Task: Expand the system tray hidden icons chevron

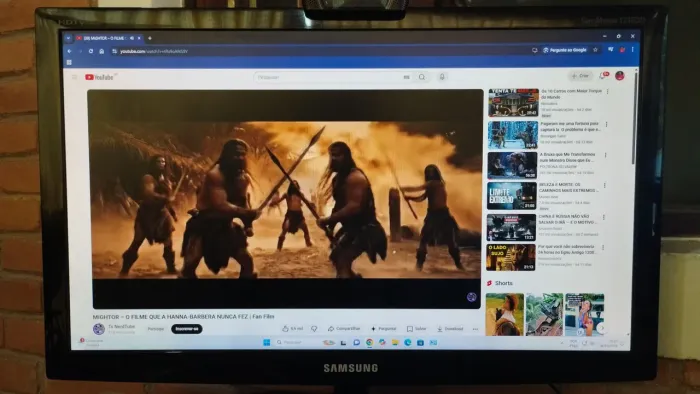Action: tap(562, 343)
